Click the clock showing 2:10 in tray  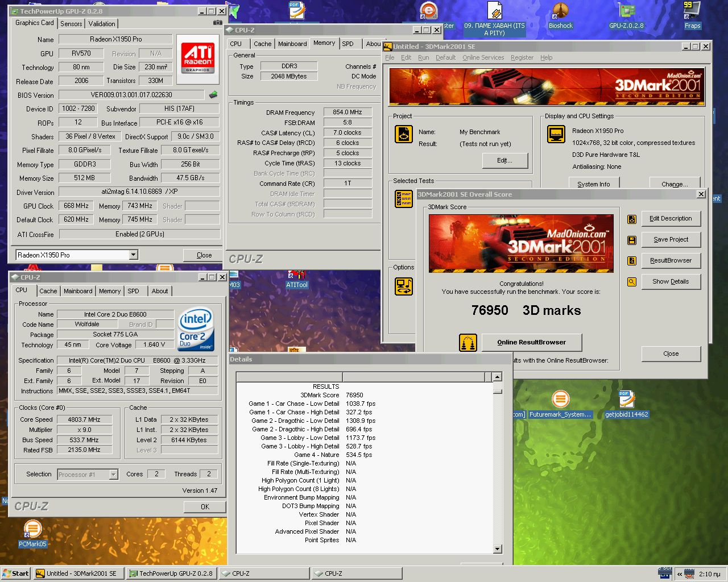coord(709,574)
